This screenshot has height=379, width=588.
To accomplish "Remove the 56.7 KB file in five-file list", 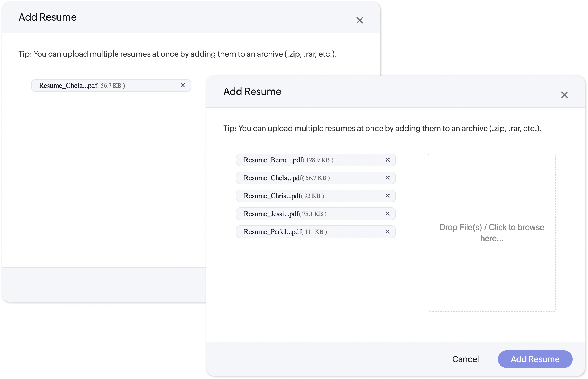I will click(x=387, y=178).
